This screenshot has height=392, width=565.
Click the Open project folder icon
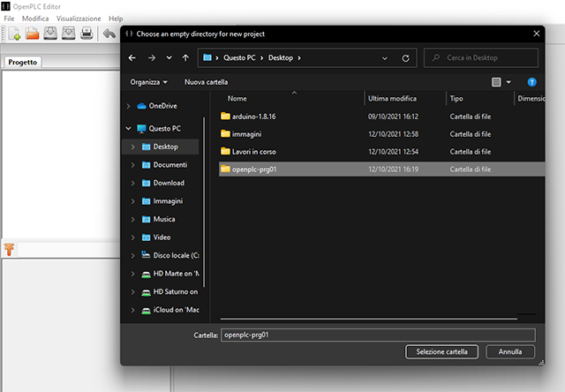tap(33, 34)
